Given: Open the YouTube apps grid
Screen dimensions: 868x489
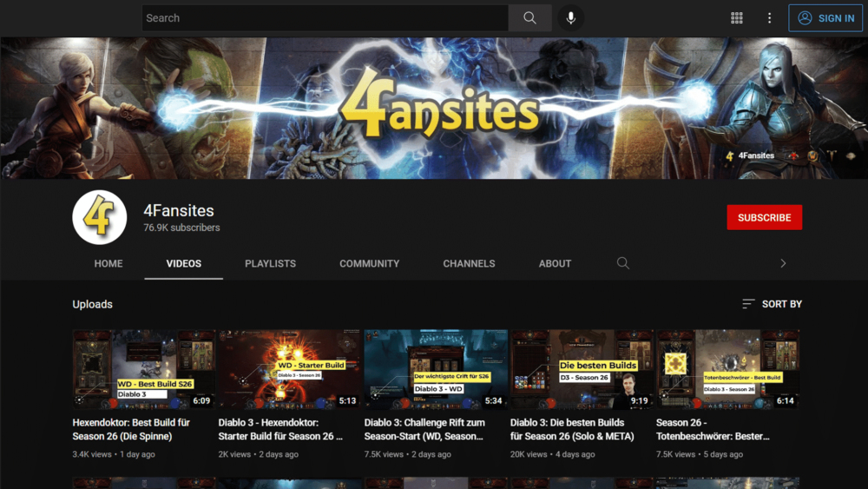Looking at the screenshot, I should 737,18.
